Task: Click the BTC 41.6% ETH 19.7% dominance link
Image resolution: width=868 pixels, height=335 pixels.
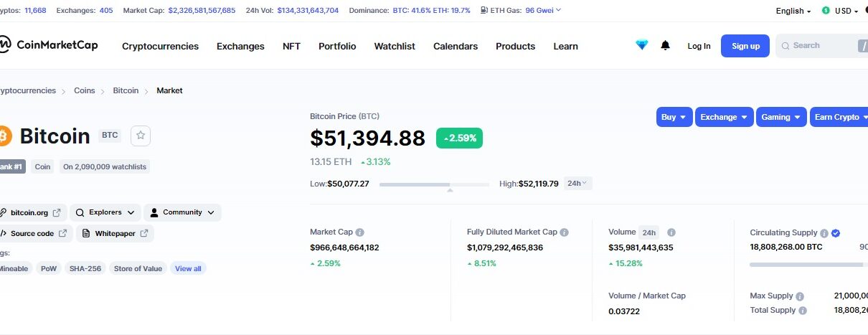Action: pos(432,11)
